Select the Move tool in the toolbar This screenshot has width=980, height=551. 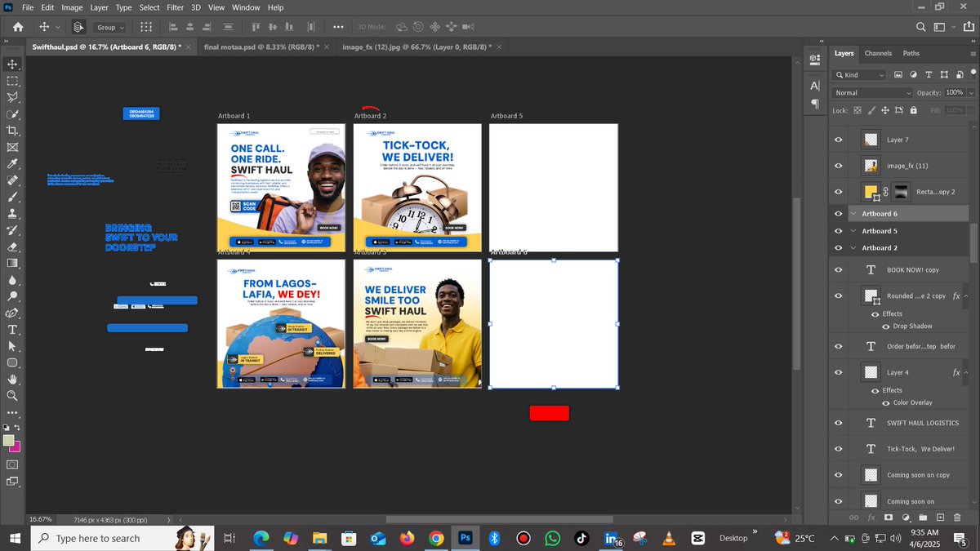(12, 64)
